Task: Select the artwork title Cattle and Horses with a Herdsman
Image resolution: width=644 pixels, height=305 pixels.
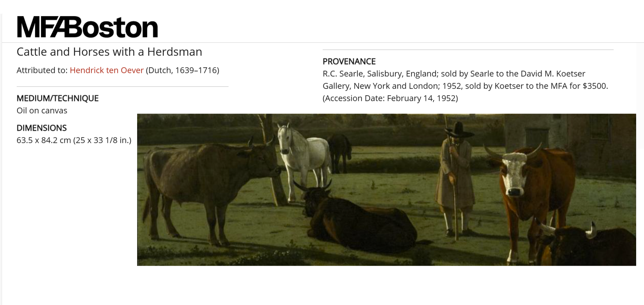Action: pyautogui.click(x=109, y=52)
